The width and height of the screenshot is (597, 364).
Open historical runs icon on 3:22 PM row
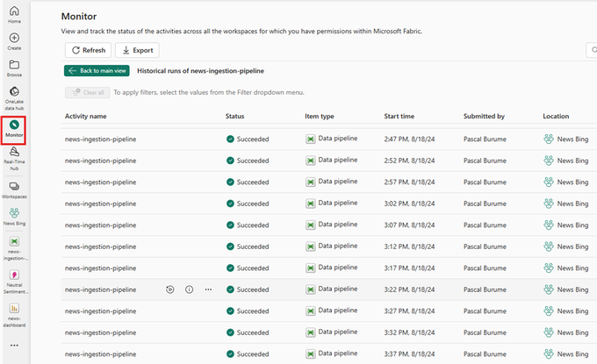(x=170, y=289)
